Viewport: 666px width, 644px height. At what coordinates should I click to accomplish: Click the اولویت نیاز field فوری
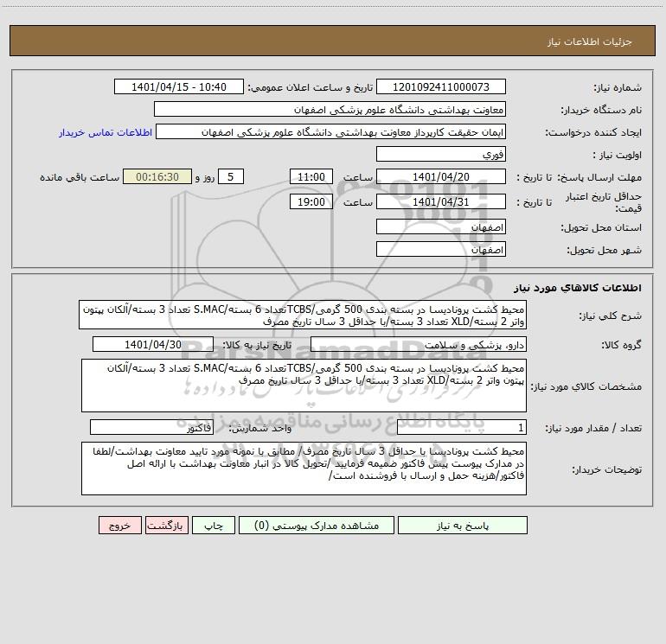pos(441,154)
